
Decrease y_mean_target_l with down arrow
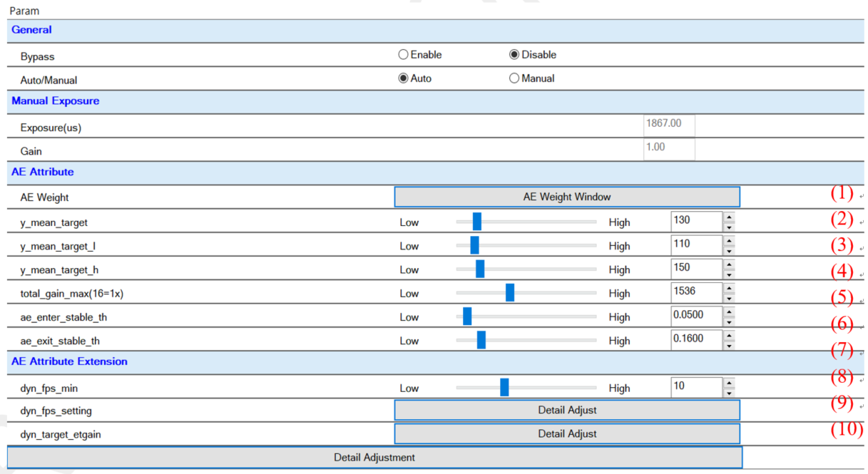[728, 251]
